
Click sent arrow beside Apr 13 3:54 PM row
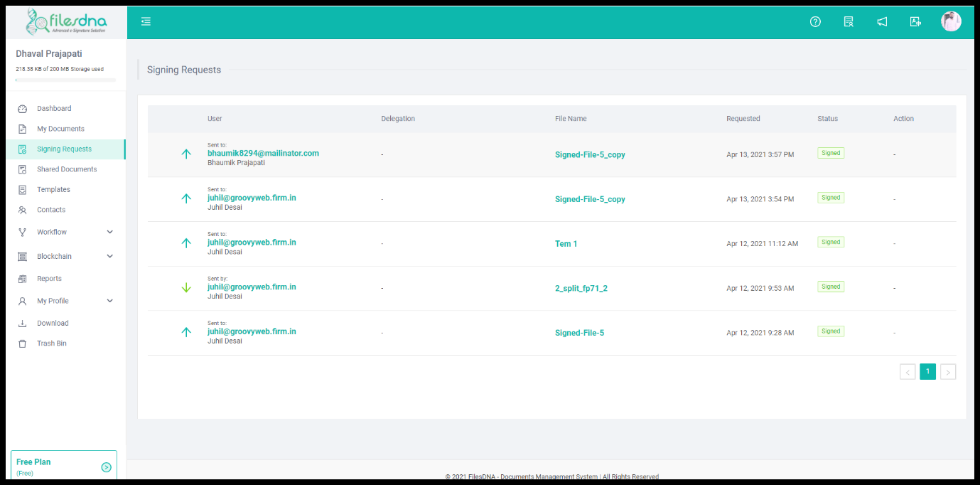[186, 198]
